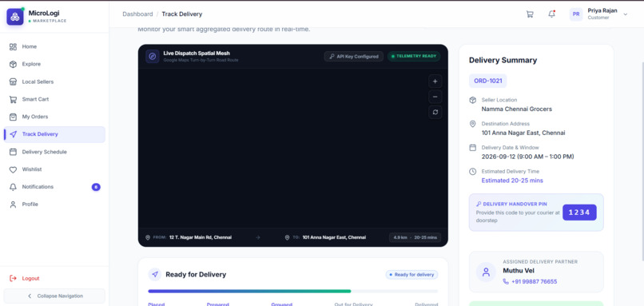This screenshot has height=306, width=644.
Task: Click the 1234 handover PIN box
Action: [579, 213]
